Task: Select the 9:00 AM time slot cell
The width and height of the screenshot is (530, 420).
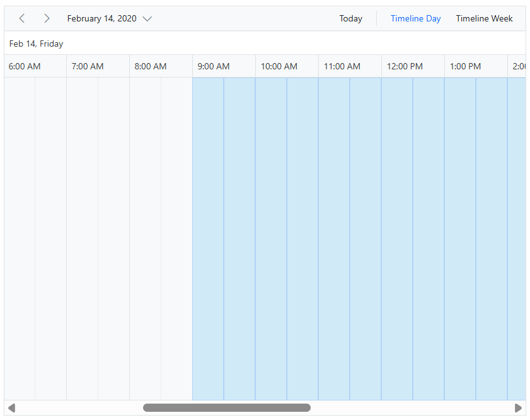Action: point(208,239)
